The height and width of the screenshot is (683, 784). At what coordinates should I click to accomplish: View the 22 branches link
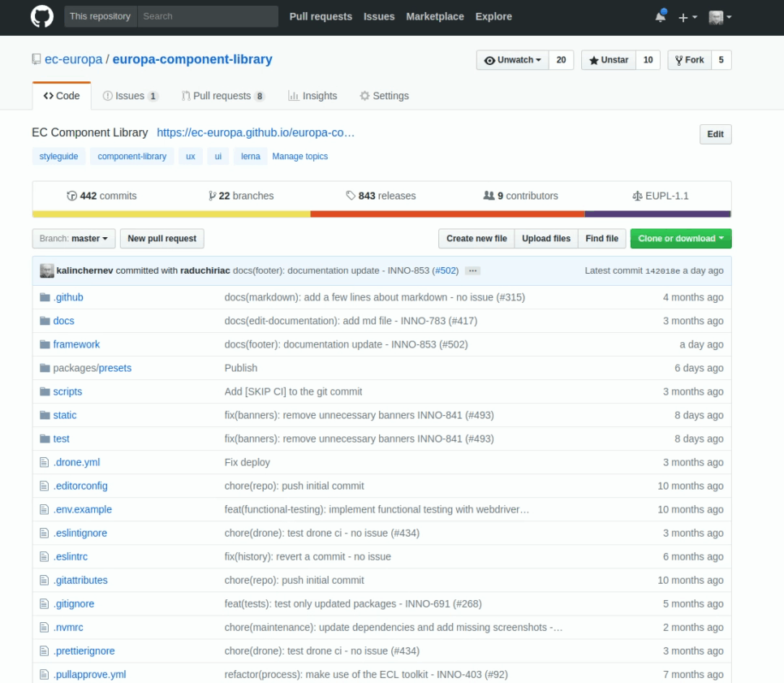(241, 196)
